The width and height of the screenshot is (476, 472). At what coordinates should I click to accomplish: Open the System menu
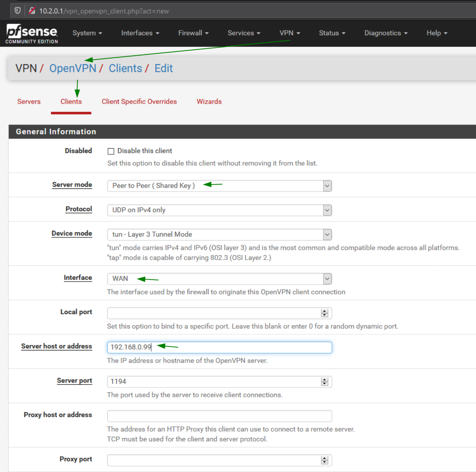coord(87,33)
